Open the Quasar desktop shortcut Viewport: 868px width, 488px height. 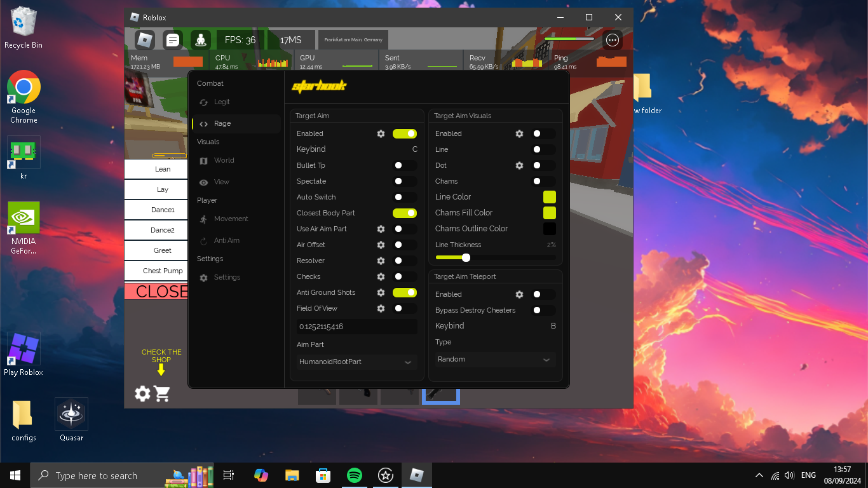point(72,420)
